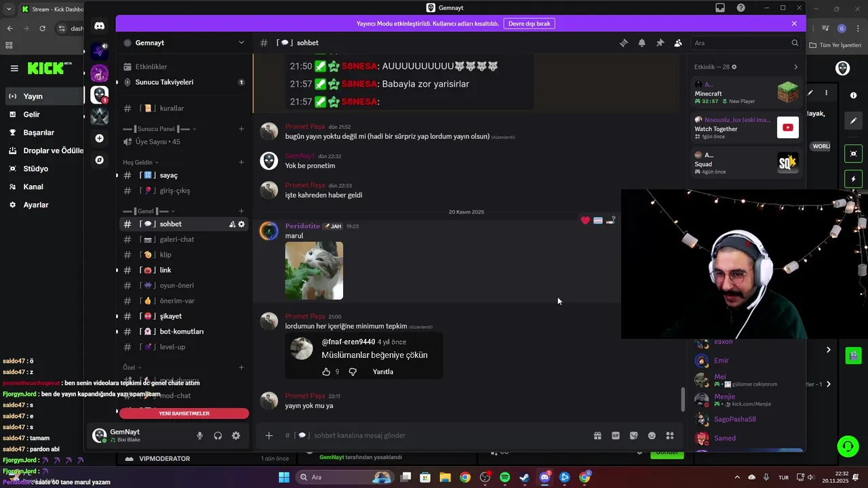Jump to YENİ BAHSETMELER new mentions
868x488 pixels.
tap(184, 413)
